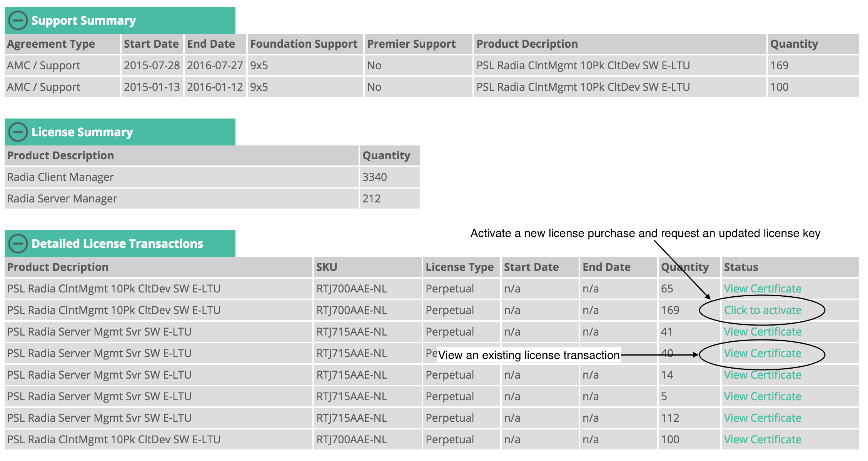This screenshot has height=461, width=868.
Task: View Certificate for quantity 100 license
Action: click(763, 439)
